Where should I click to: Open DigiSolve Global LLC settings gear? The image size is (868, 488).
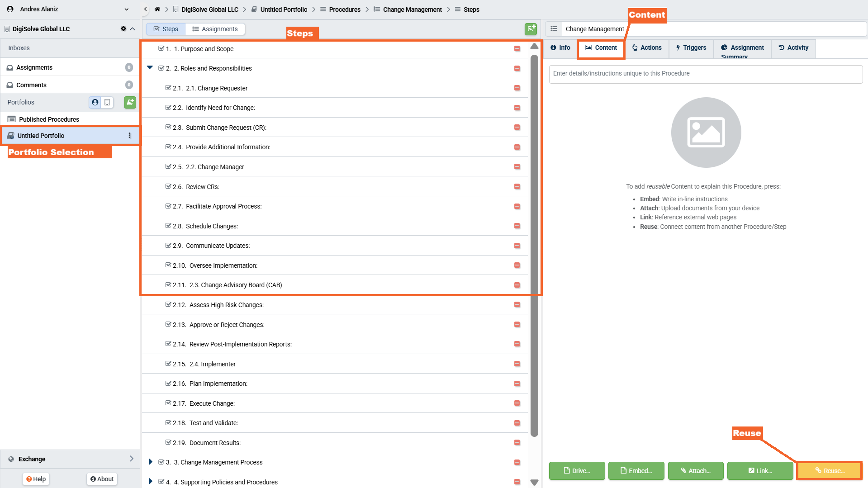coord(123,28)
